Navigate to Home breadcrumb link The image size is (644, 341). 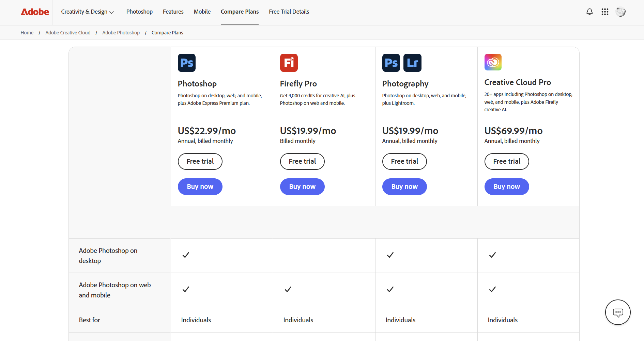coord(27,33)
